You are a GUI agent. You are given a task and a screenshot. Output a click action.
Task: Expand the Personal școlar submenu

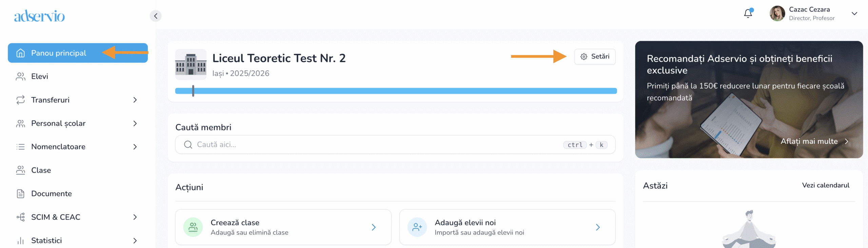coord(135,123)
